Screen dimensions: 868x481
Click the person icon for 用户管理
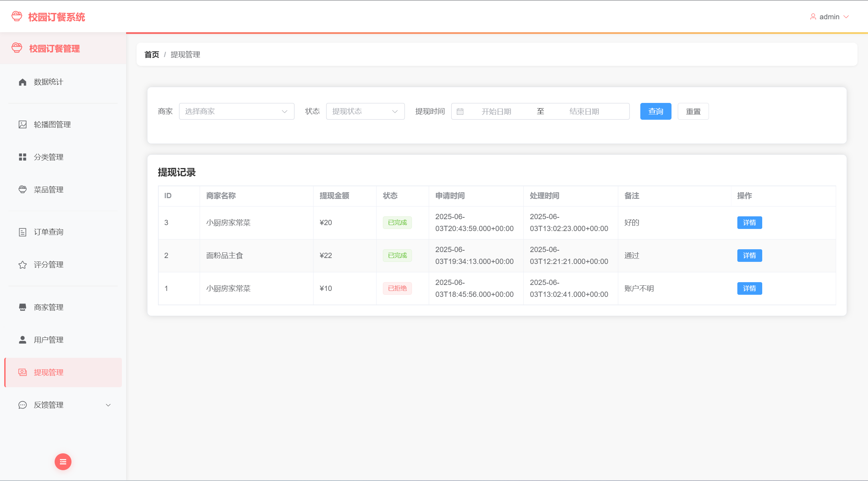coord(22,340)
